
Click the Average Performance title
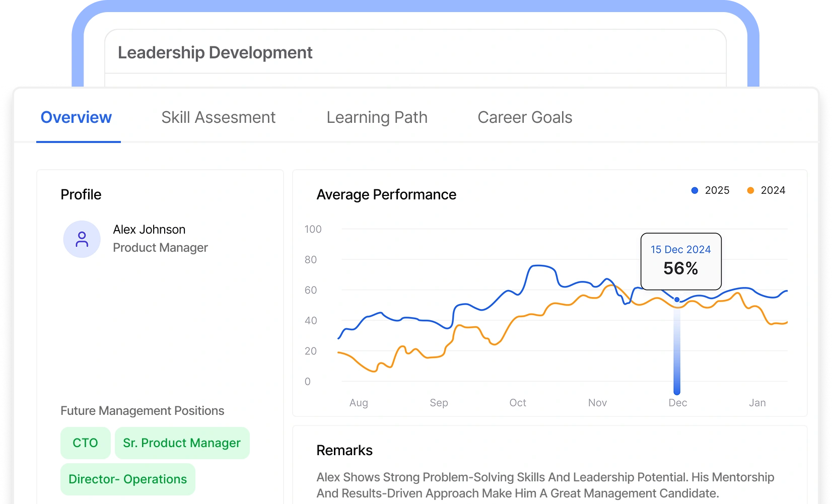coord(386,195)
